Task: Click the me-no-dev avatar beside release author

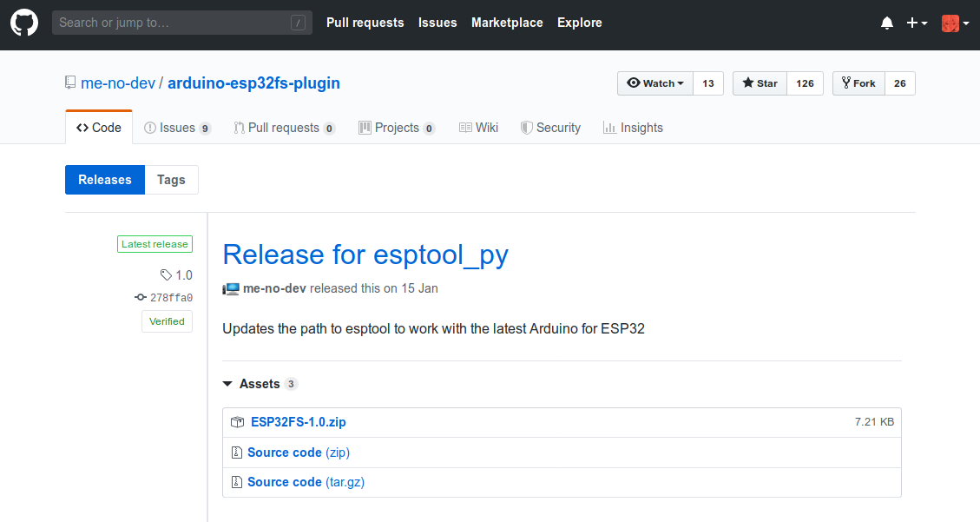Action: (x=231, y=288)
